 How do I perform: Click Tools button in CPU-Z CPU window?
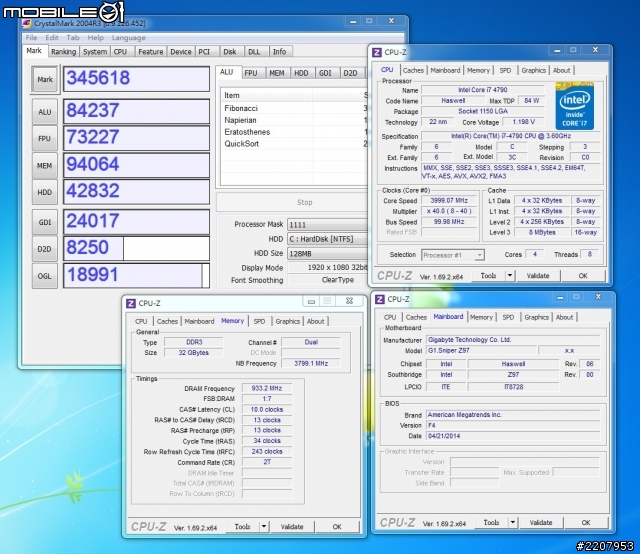tap(488, 276)
